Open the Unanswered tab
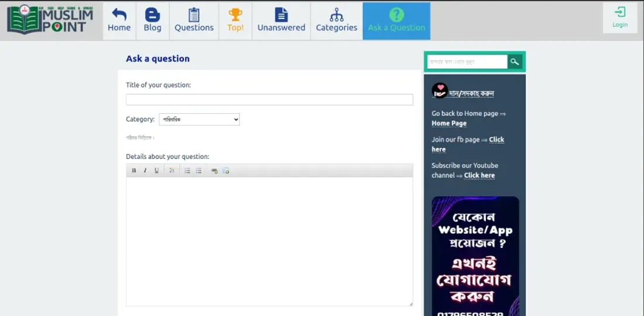 [x=282, y=21]
